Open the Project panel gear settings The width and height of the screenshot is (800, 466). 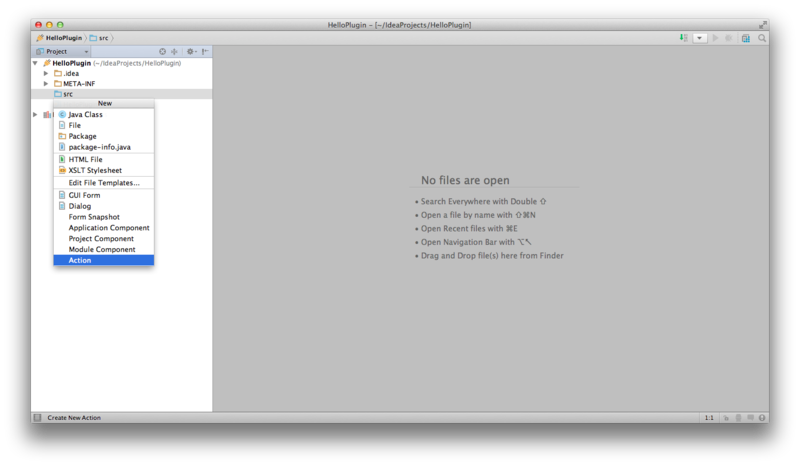pyautogui.click(x=191, y=52)
